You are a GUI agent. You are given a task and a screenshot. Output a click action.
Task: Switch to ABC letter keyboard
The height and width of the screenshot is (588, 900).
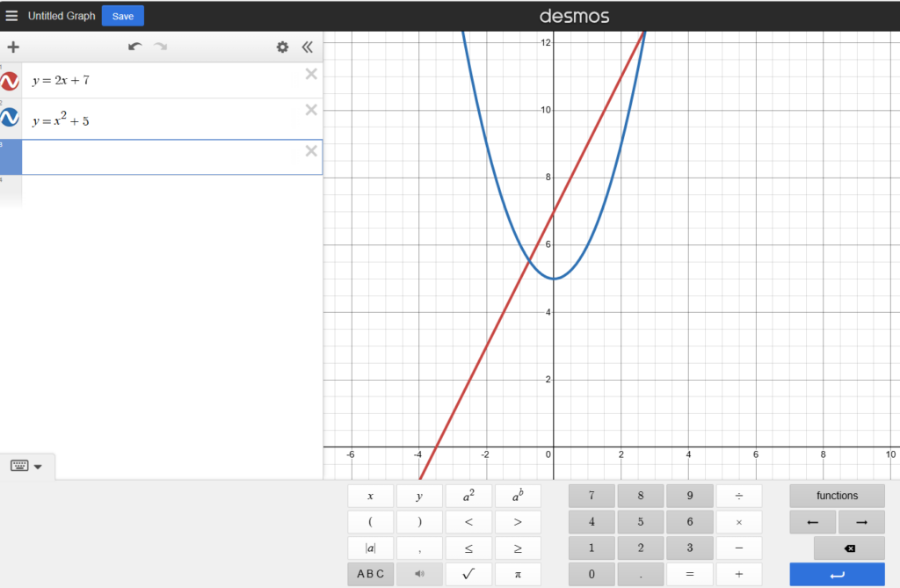click(x=370, y=574)
